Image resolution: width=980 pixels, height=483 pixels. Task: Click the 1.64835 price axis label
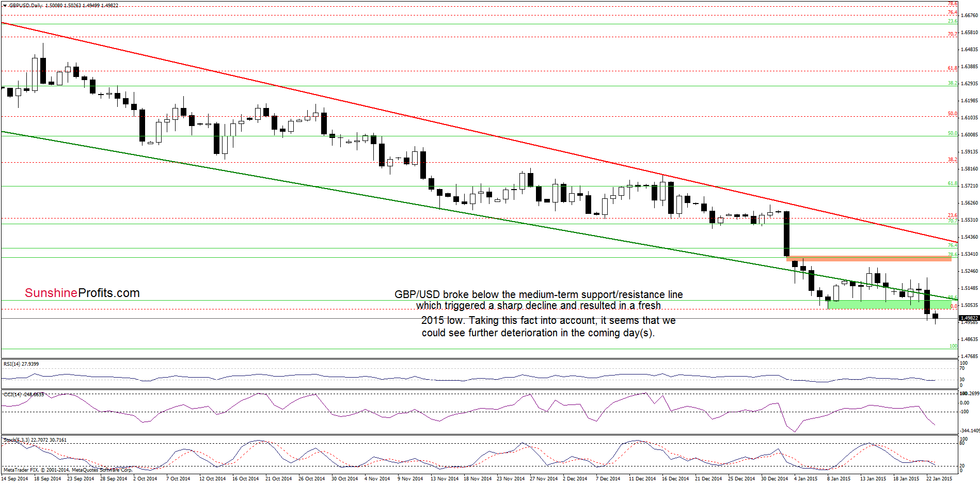coord(970,50)
